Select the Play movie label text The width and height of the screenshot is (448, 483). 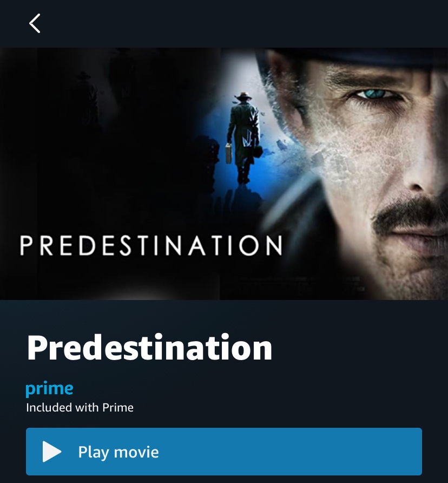pyautogui.click(x=118, y=452)
